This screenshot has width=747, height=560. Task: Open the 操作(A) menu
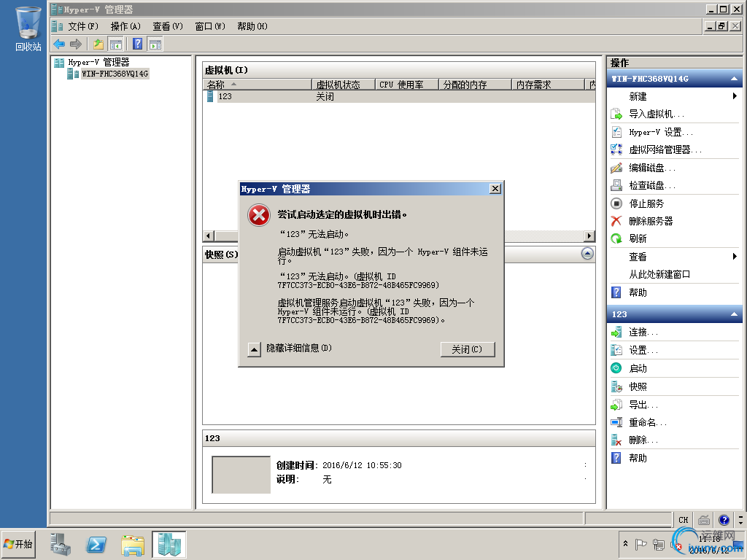(125, 26)
